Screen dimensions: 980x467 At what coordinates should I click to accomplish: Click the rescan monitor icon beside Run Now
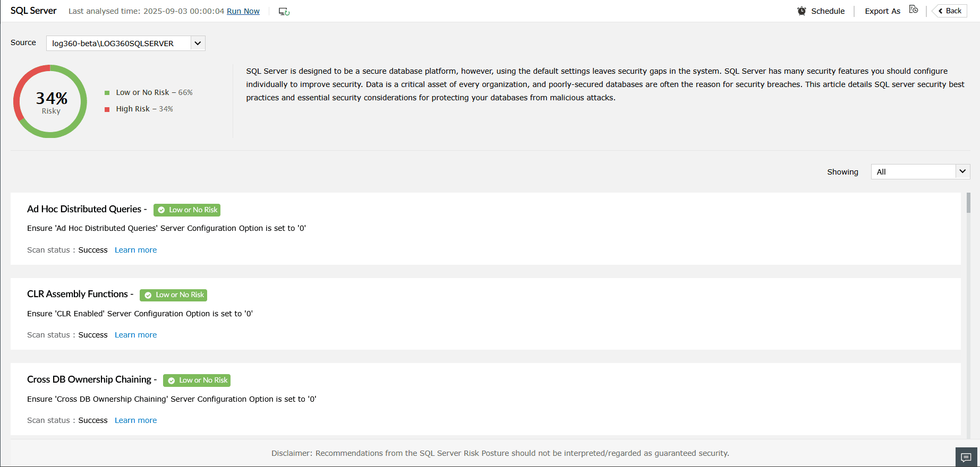coord(284,12)
